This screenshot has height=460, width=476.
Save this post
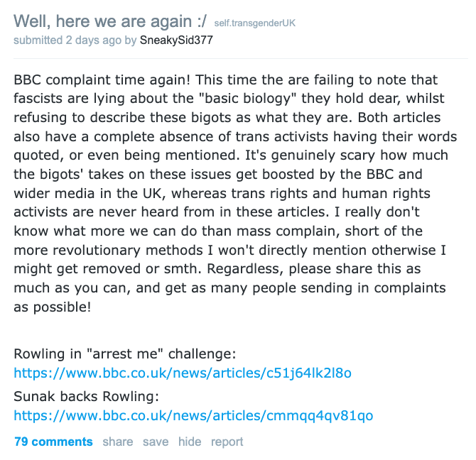point(156,442)
